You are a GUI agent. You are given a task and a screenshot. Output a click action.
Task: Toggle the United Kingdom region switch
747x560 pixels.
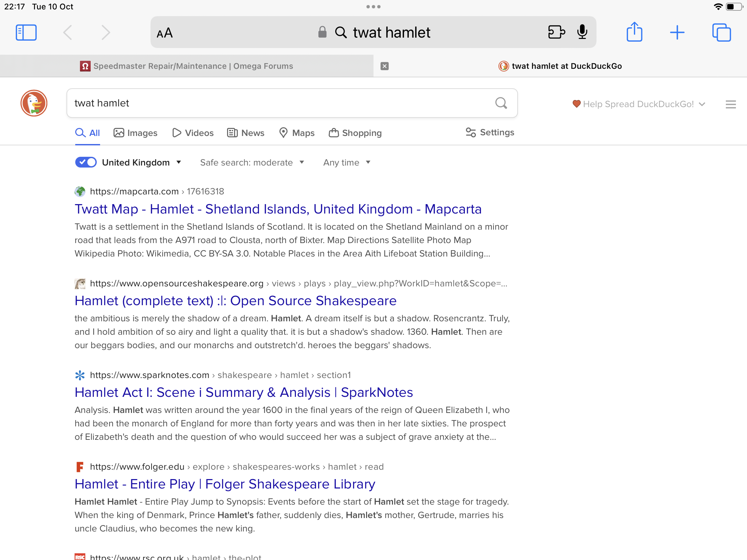(x=86, y=162)
